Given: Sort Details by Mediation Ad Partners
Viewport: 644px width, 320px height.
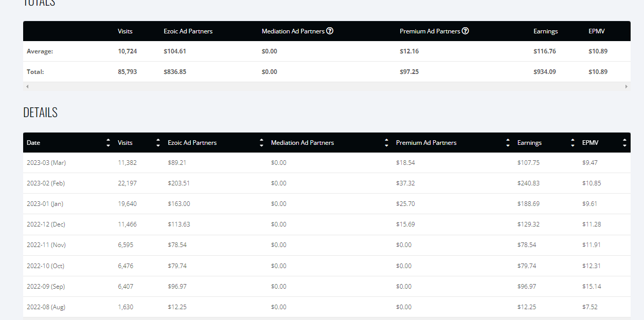Looking at the screenshot, I should pyautogui.click(x=386, y=143).
